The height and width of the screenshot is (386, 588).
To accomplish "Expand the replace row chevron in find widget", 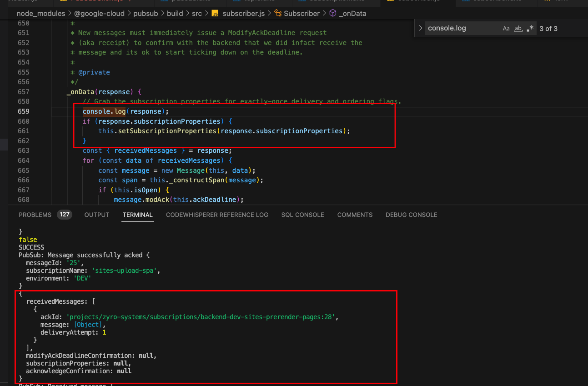I will point(421,28).
